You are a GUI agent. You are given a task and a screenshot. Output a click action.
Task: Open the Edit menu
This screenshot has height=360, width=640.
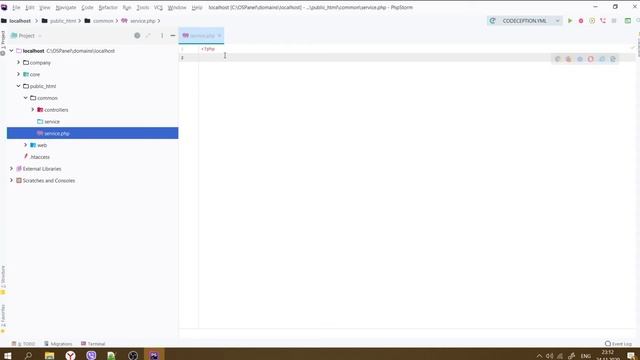pyautogui.click(x=30, y=7)
